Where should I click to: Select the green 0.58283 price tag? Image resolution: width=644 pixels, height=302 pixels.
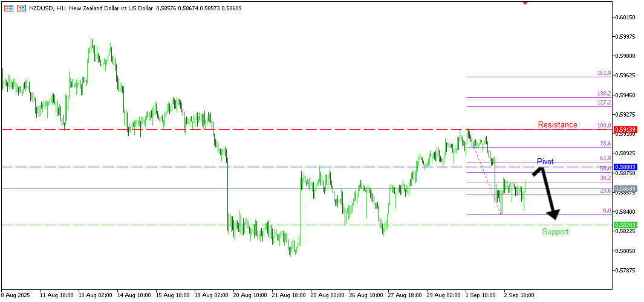pos(625,225)
